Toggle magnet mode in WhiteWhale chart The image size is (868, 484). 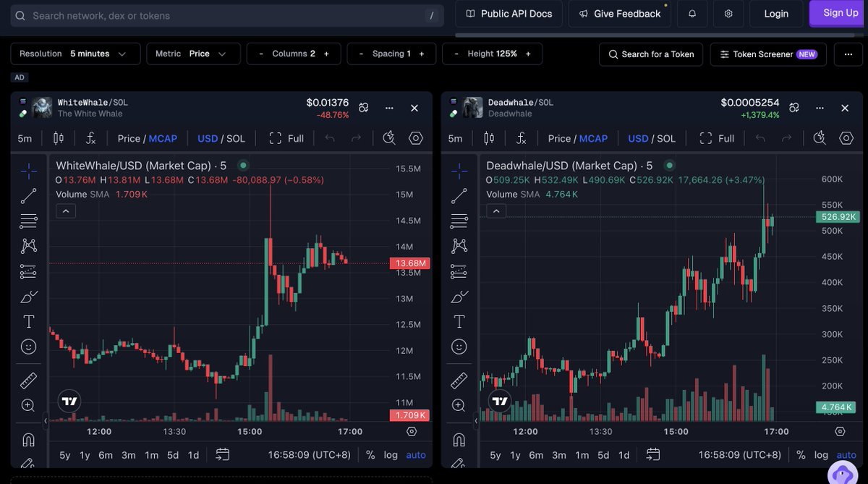click(x=28, y=438)
